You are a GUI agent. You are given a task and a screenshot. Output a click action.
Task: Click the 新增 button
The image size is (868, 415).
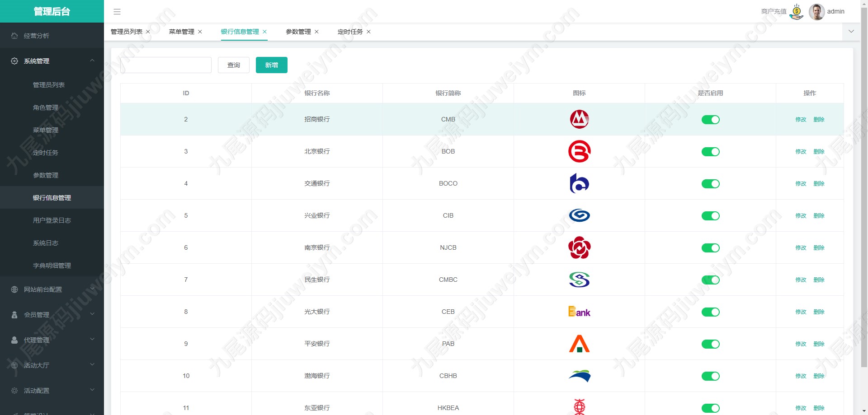pyautogui.click(x=272, y=65)
